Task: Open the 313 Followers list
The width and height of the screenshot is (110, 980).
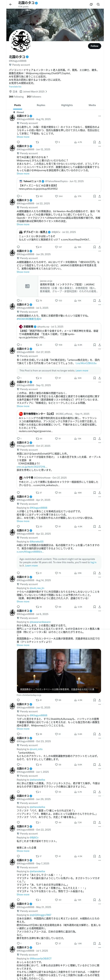Action: click(x=34, y=97)
